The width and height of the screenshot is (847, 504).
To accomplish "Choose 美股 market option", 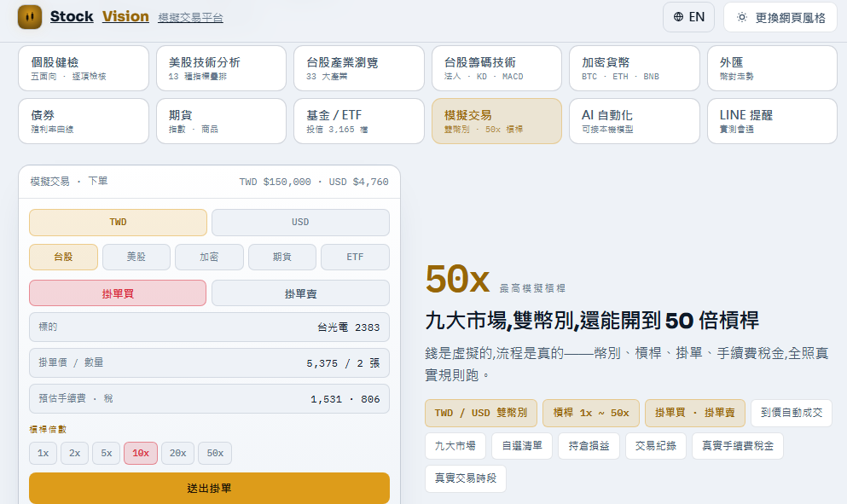I will tap(136, 258).
